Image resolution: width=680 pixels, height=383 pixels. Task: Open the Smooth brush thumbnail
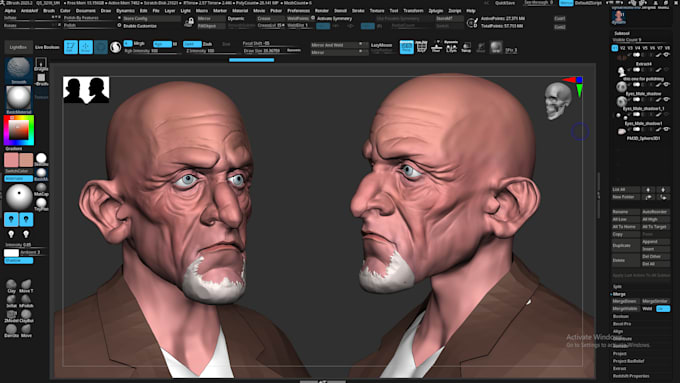pos(19,70)
